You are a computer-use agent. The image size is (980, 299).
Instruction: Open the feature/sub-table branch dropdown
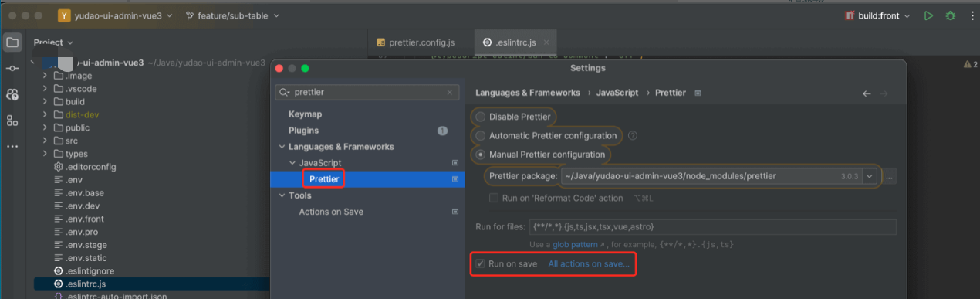[x=233, y=15]
